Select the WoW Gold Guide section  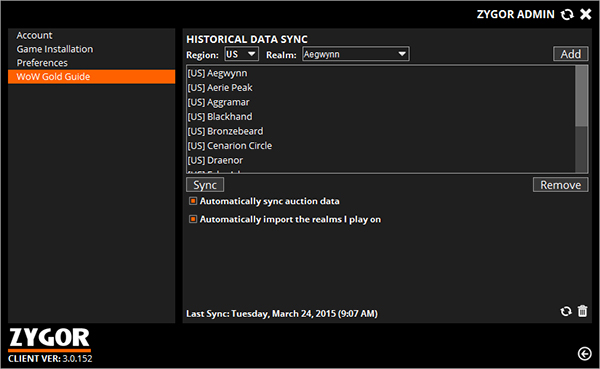pyautogui.click(x=91, y=77)
